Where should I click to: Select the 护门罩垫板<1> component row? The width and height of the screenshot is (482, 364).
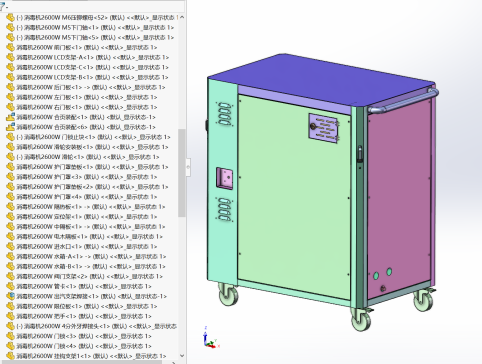click(x=92, y=167)
